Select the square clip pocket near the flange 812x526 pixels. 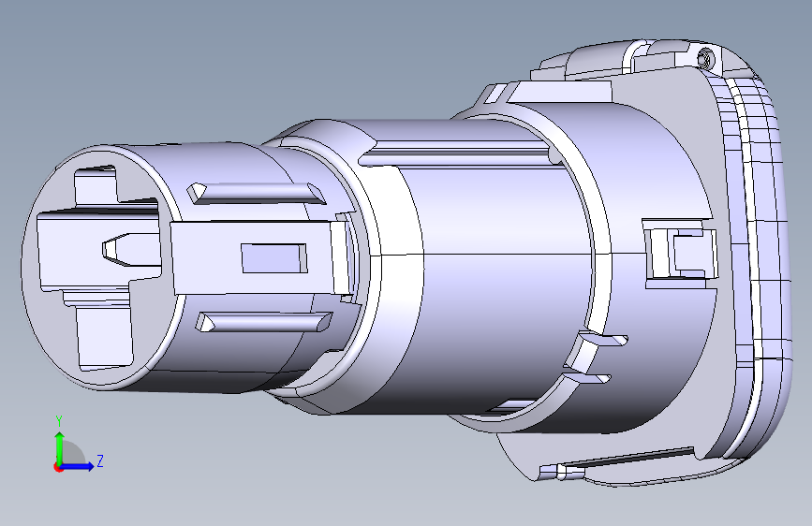click(681, 253)
